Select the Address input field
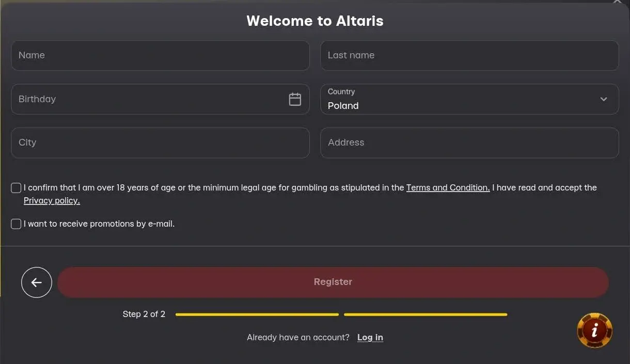The height and width of the screenshot is (364, 630). tap(469, 143)
